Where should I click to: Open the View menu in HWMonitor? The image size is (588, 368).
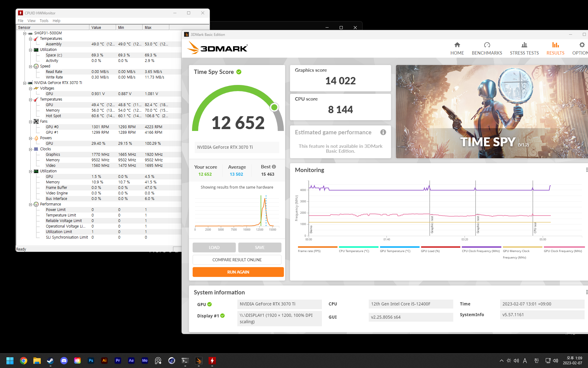pyautogui.click(x=32, y=21)
